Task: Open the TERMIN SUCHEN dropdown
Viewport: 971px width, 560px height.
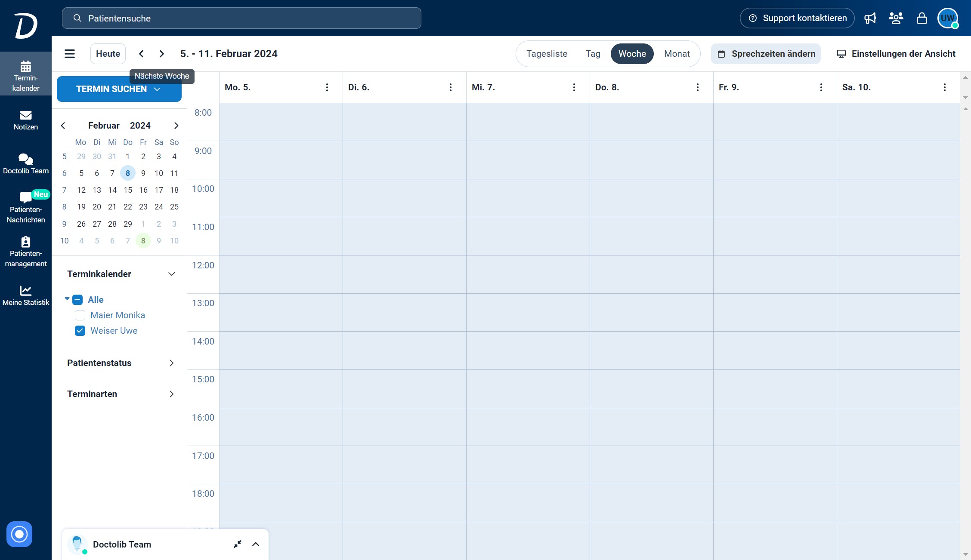Action: [x=119, y=89]
